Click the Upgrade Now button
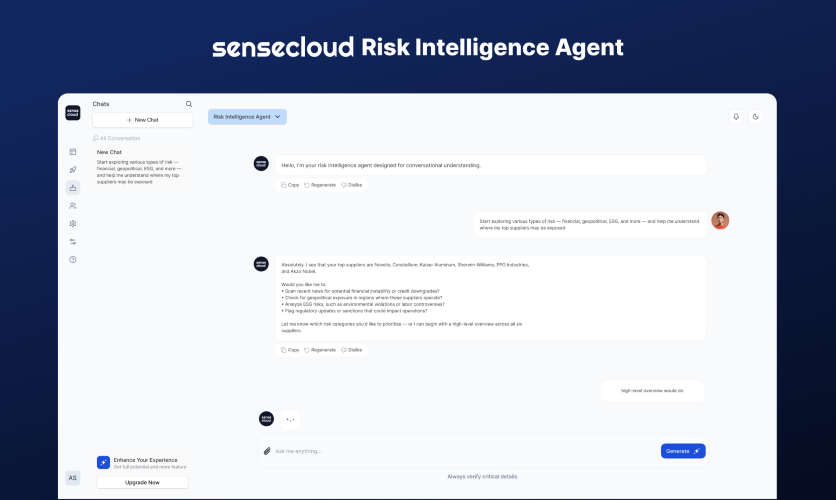The width and height of the screenshot is (836, 500). (142, 482)
